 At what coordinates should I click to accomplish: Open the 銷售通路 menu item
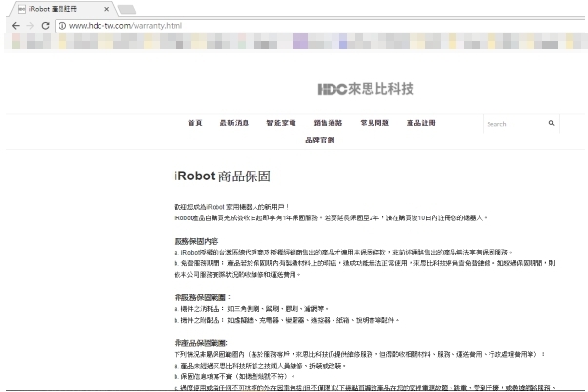(x=328, y=123)
